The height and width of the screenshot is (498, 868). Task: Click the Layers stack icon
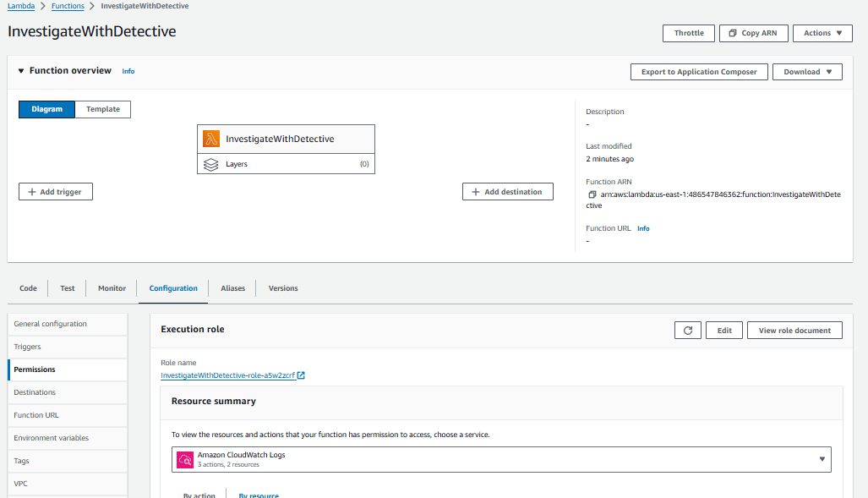tap(211, 165)
